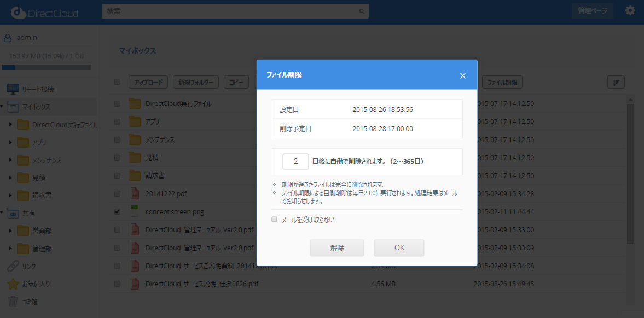Enable メールを受け取らない checkbox
644x318 pixels.
click(274, 220)
